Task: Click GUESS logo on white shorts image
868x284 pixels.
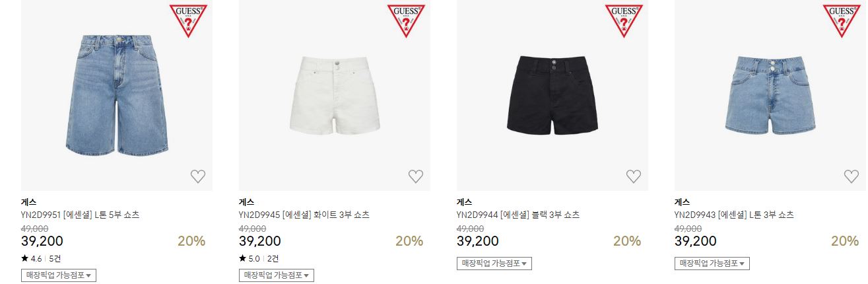Action: (406, 20)
